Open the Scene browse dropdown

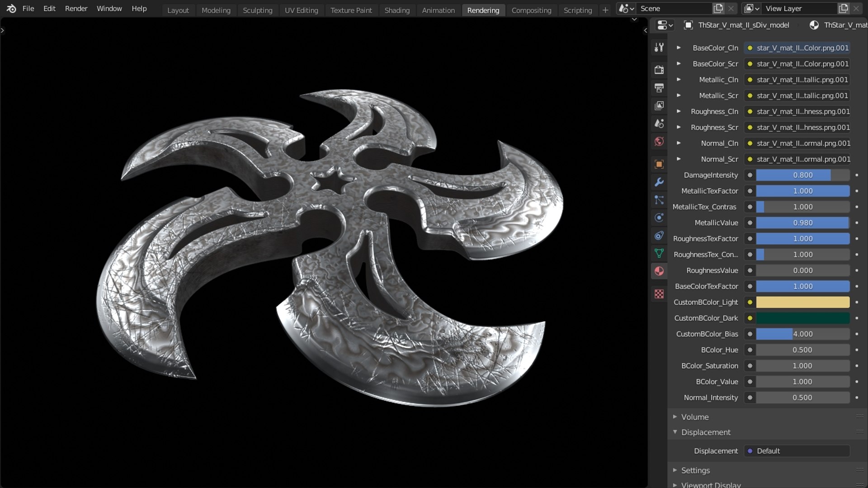pyautogui.click(x=627, y=9)
